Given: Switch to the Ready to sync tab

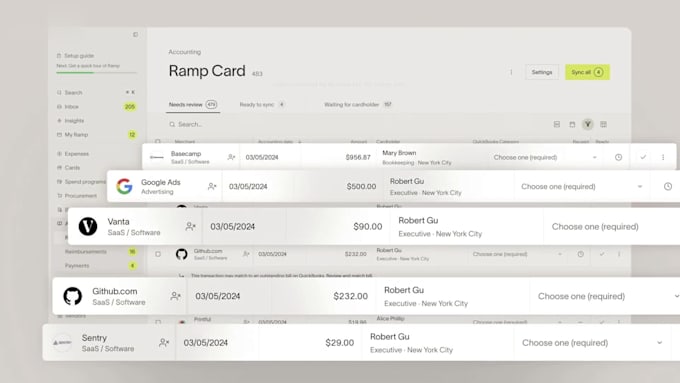Looking at the screenshot, I should 262,105.
